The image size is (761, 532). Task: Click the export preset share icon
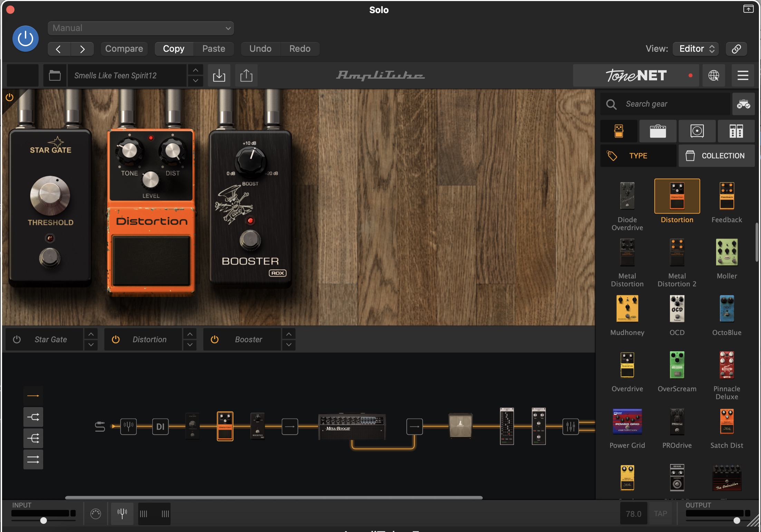pyautogui.click(x=246, y=75)
